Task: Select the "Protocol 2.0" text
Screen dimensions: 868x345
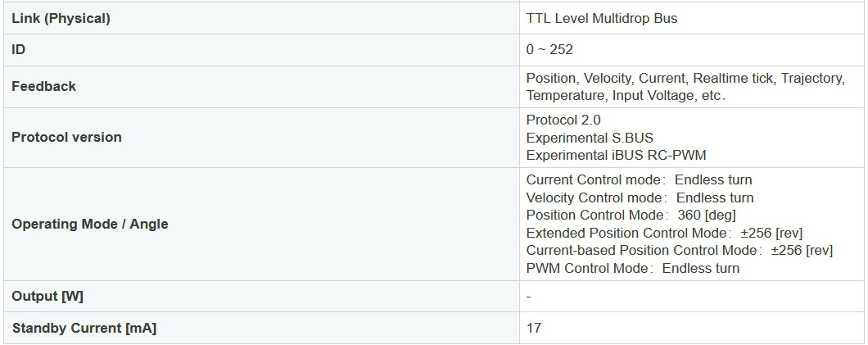Action: click(563, 120)
